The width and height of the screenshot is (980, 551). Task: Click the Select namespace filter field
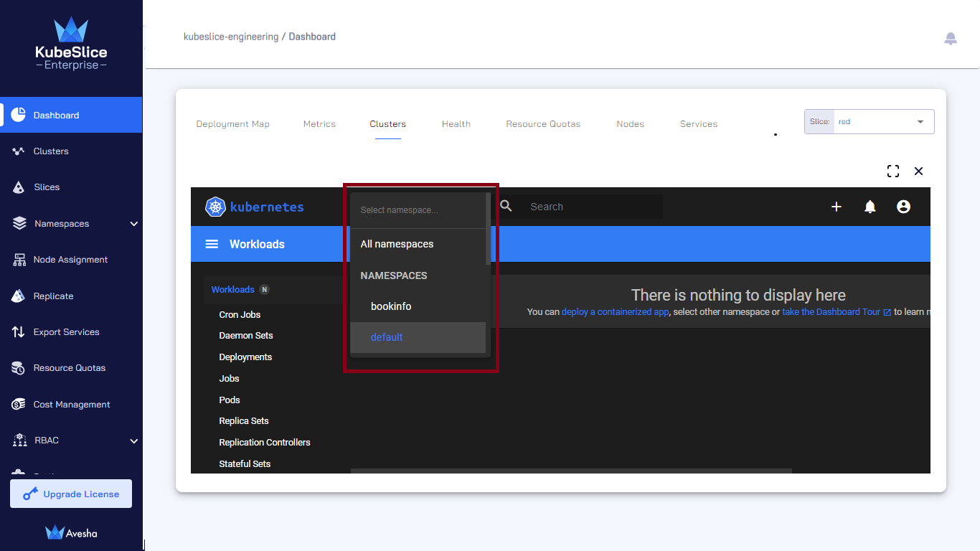418,210
